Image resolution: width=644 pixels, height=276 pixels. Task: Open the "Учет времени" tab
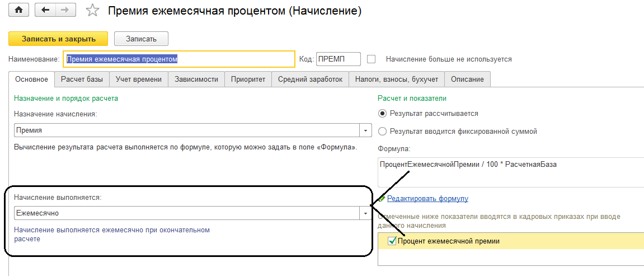[x=139, y=79]
